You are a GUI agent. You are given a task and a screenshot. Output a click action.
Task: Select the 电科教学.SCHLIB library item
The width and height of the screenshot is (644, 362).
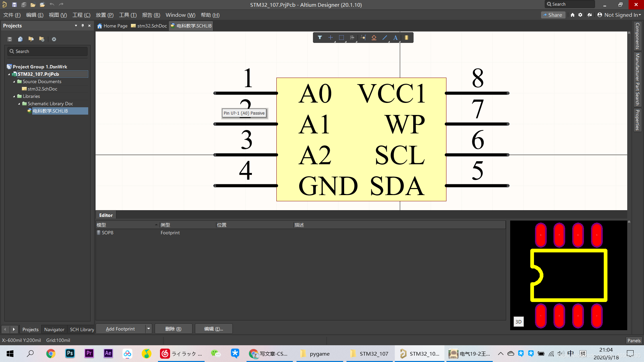pyautogui.click(x=50, y=111)
